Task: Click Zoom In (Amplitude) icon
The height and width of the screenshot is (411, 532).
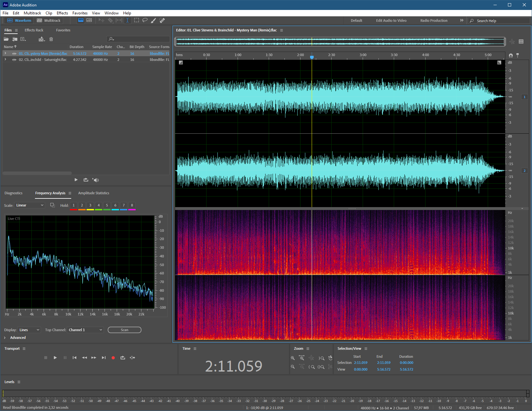Action: pos(292,358)
